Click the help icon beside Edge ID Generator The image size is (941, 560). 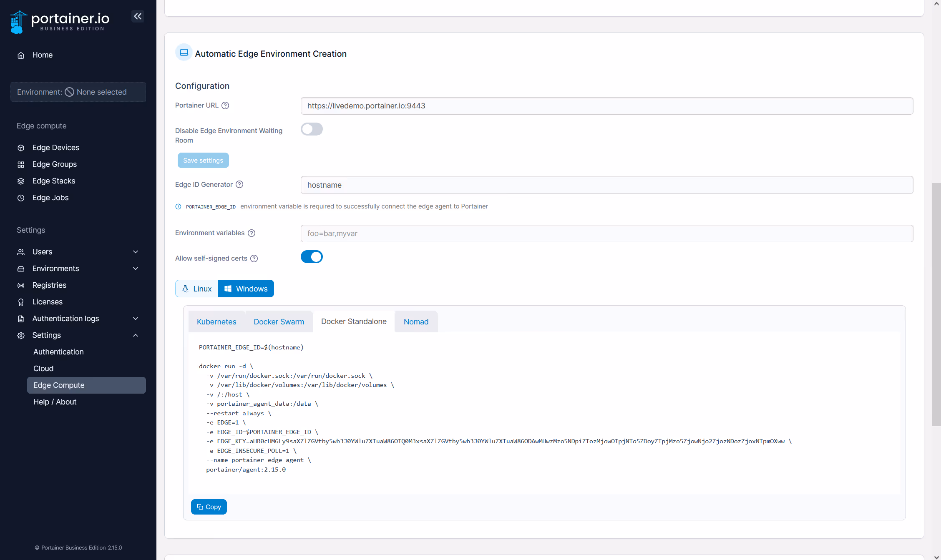239,184
